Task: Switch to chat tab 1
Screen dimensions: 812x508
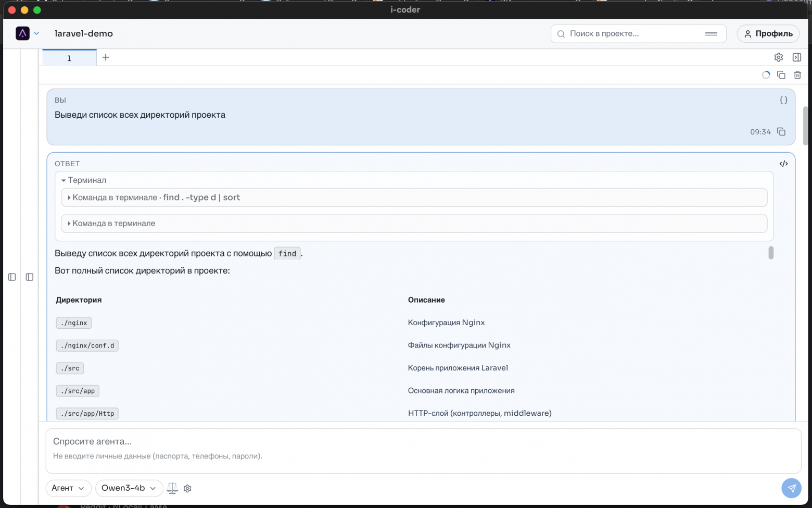Action: [69, 58]
